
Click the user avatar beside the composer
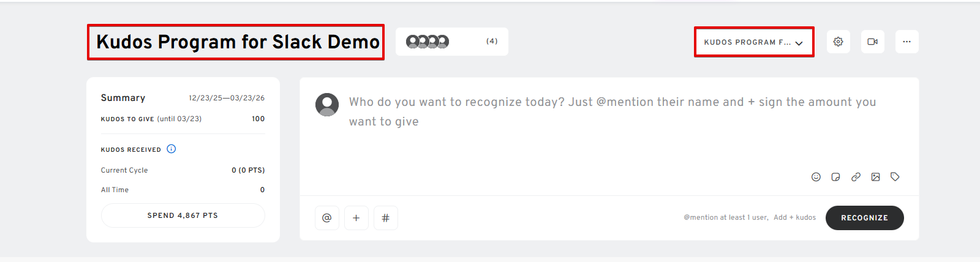tap(327, 105)
